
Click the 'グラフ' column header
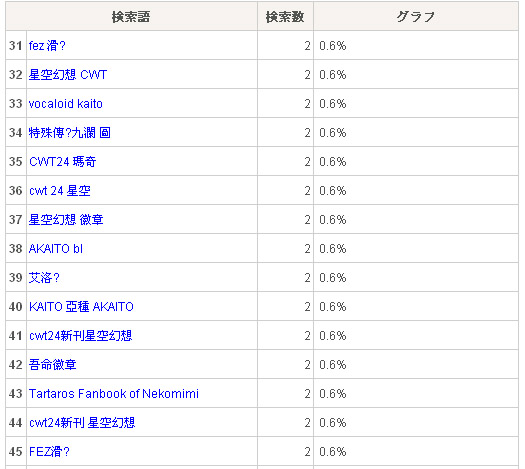[416, 17]
